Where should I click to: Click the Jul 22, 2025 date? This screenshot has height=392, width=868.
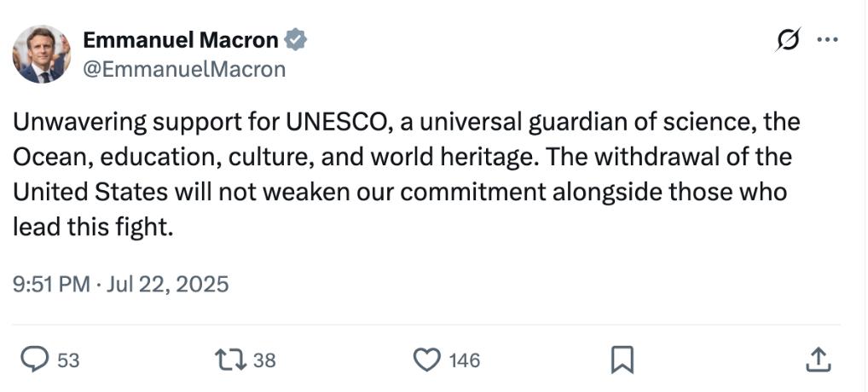tap(168, 284)
